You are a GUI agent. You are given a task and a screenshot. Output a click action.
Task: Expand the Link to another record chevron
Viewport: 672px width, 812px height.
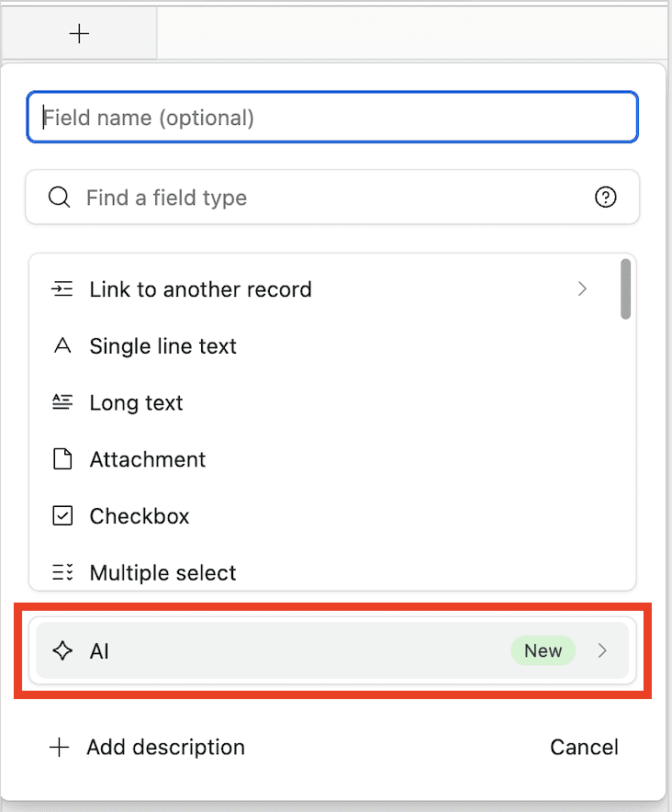pyautogui.click(x=582, y=289)
